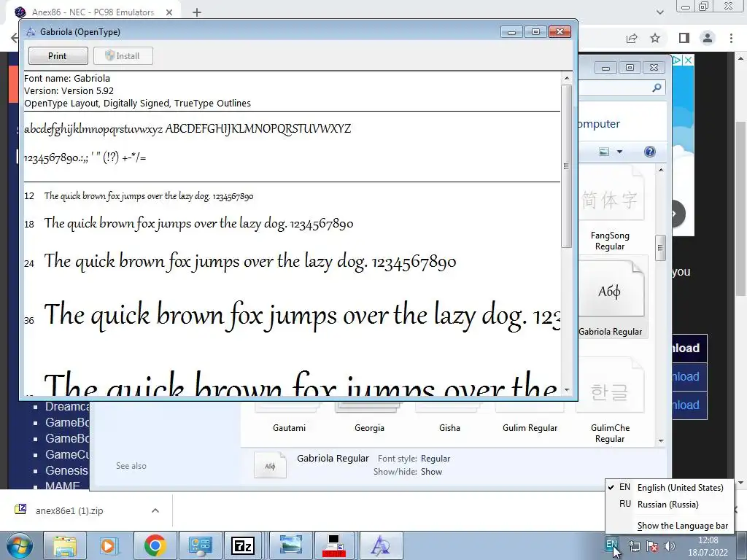Click Print in the Gabriola font viewer

[58, 55]
